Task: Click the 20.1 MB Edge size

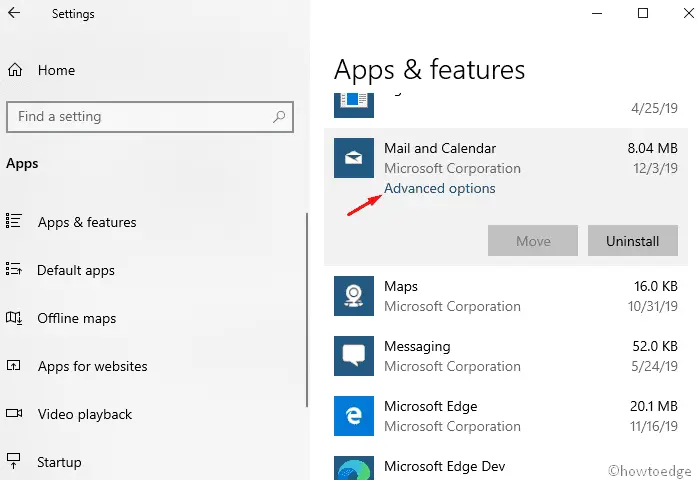Action: 654,406
